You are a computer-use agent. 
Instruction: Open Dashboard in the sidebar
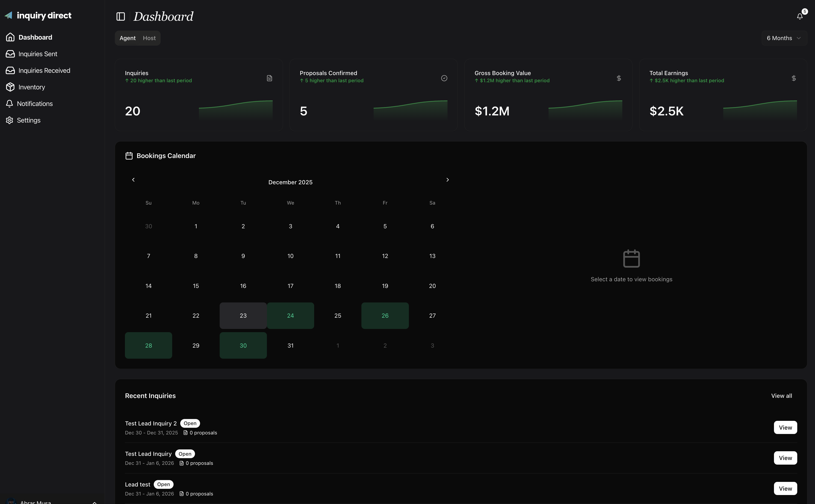point(35,37)
